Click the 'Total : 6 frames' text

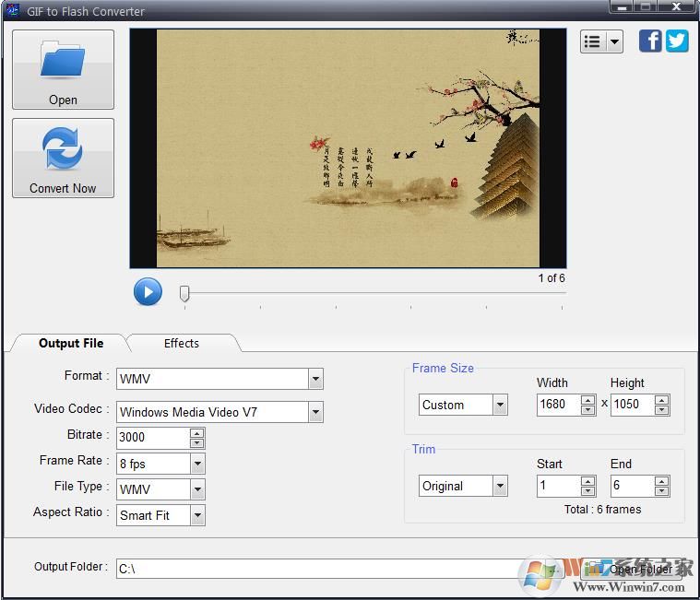click(602, 510)
